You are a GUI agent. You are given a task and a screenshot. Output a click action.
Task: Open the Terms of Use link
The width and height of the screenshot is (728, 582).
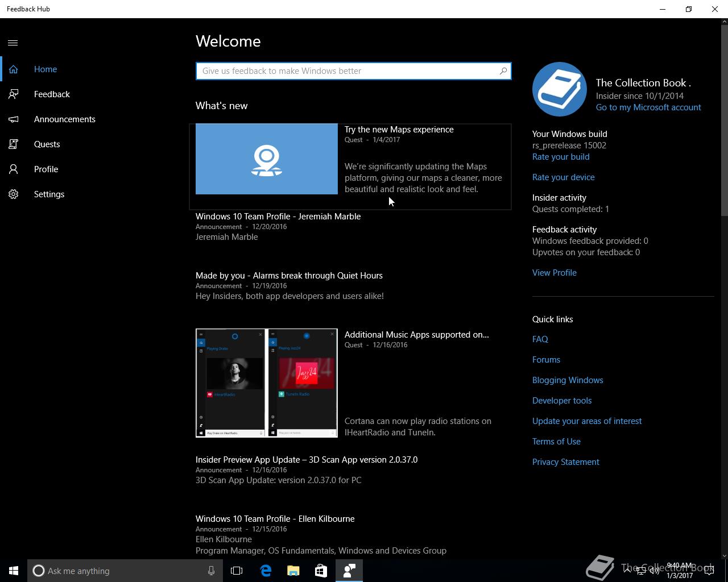tap(556, 442)
